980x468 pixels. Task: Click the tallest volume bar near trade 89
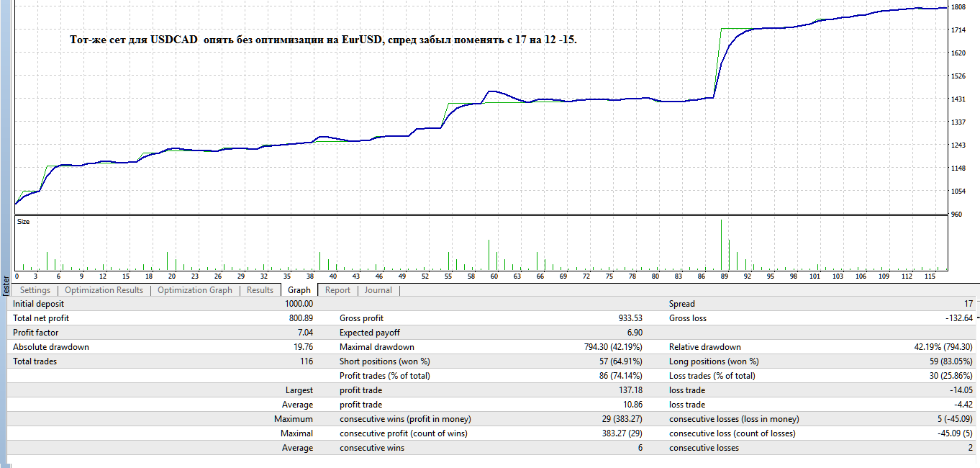click(x=722, y=244)
